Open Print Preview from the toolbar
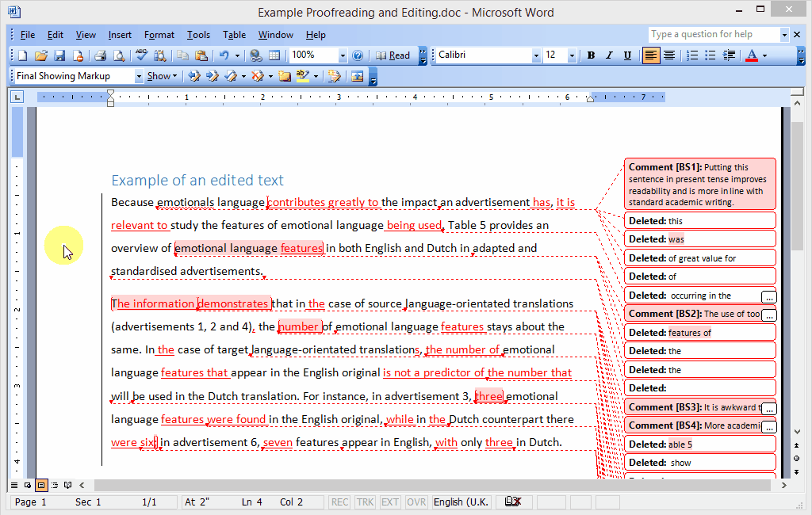 pyautogui.click(x=118, y=55)
